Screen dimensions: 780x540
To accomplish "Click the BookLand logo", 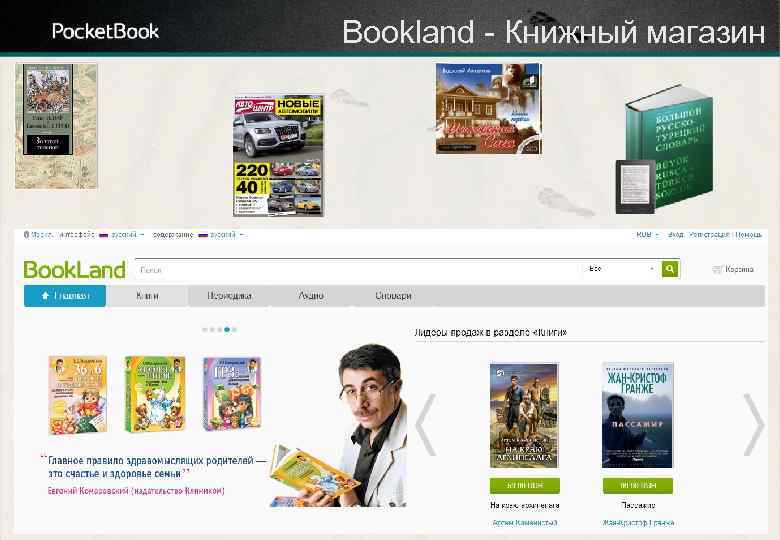I will click(x=75, y=270).
